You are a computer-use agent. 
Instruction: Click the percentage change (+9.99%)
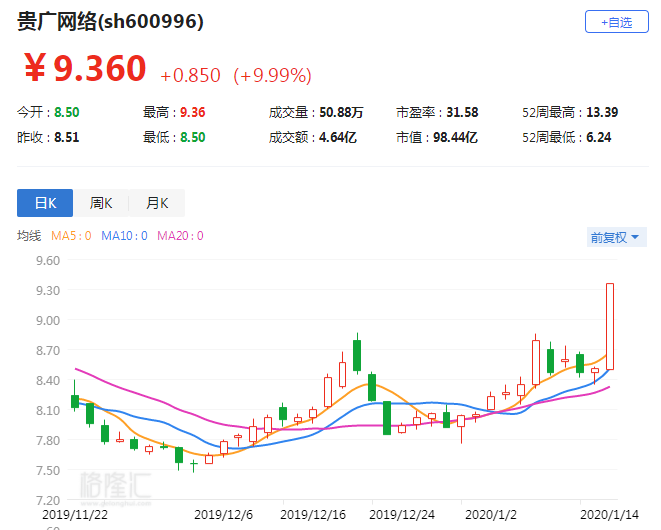click(x=273, y=75)
